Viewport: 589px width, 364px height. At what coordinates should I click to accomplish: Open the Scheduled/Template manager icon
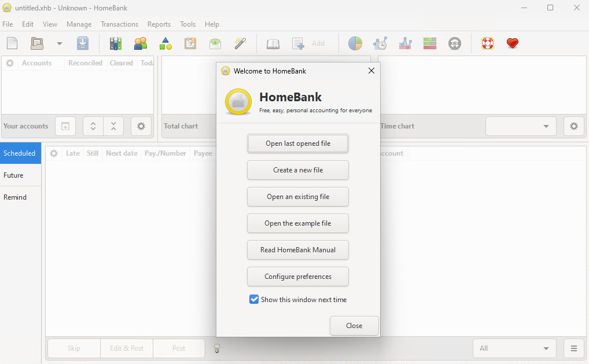pyautogui.click(x=190, y=43)
